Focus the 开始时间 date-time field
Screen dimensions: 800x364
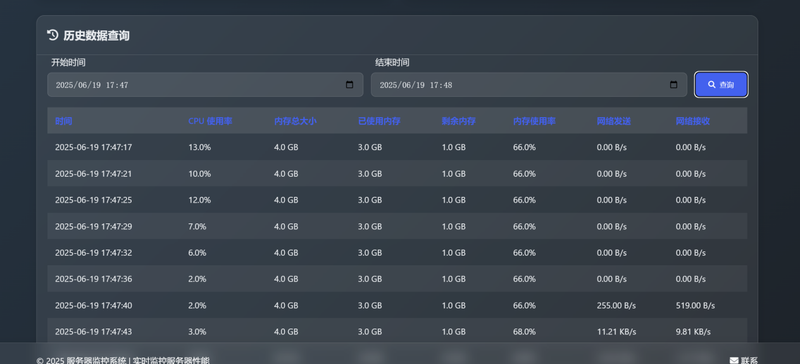(x=205, y=85)
